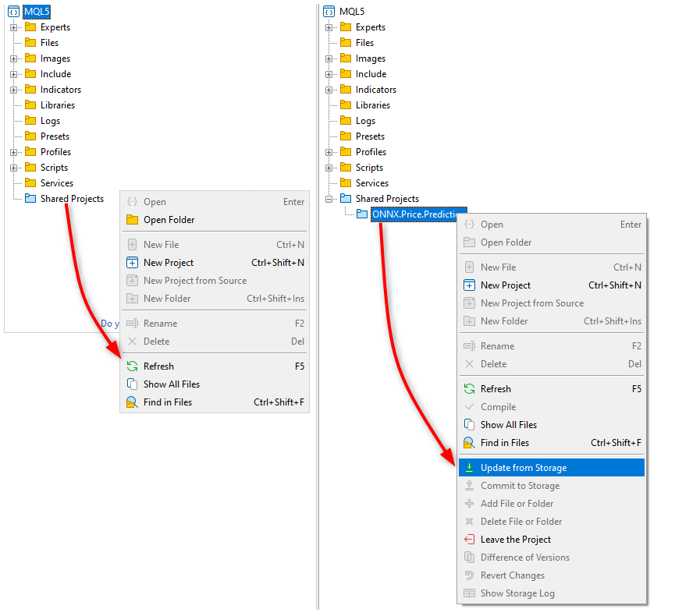Click the Show Storage Log icon

[469, 593]
